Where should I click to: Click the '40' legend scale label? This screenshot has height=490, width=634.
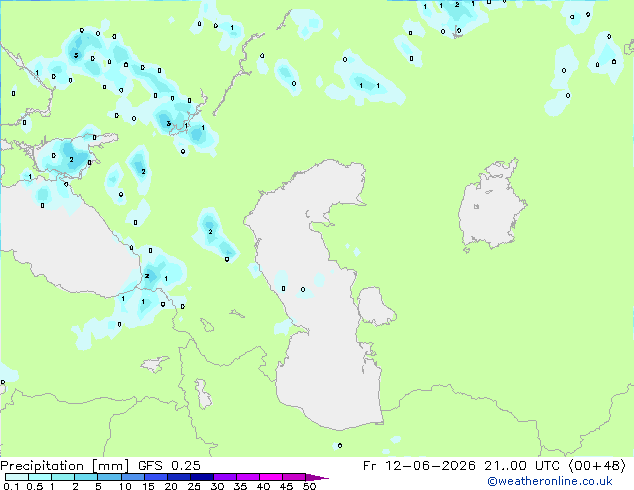263,486
